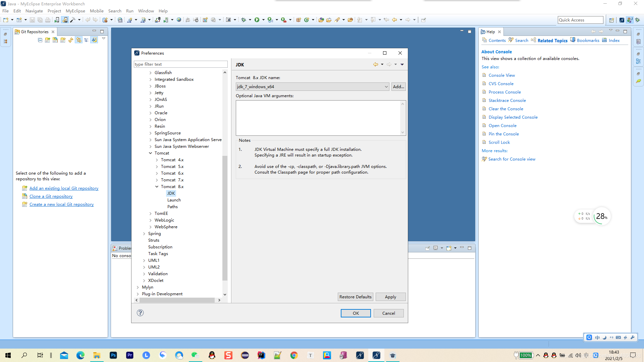This screenshot has width=644, height=362.
Task: Switch to the Bookmarks help tab
Action: (x=588, y=41)
